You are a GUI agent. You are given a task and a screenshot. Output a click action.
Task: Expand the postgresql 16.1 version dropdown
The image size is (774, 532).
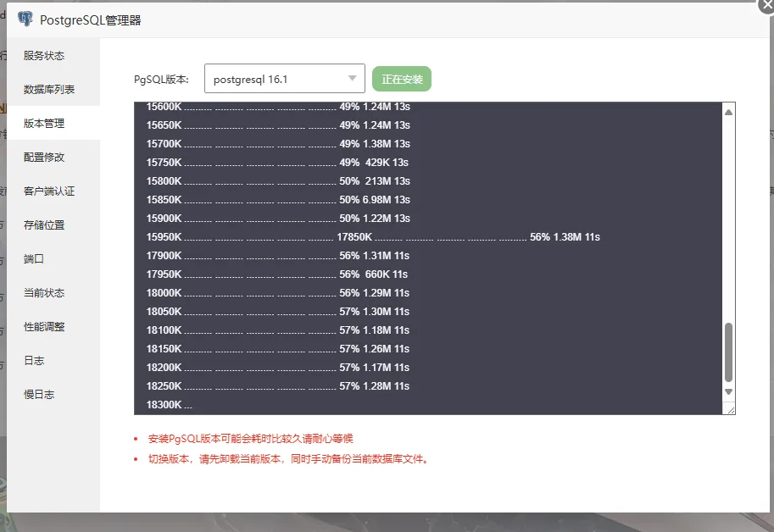(284, 79)
